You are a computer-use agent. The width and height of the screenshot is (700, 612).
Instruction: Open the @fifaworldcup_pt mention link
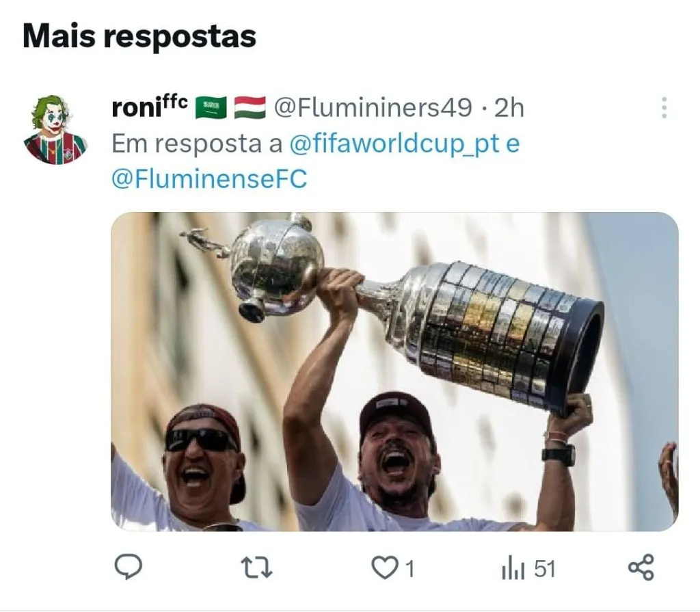[x=394, y=144]
